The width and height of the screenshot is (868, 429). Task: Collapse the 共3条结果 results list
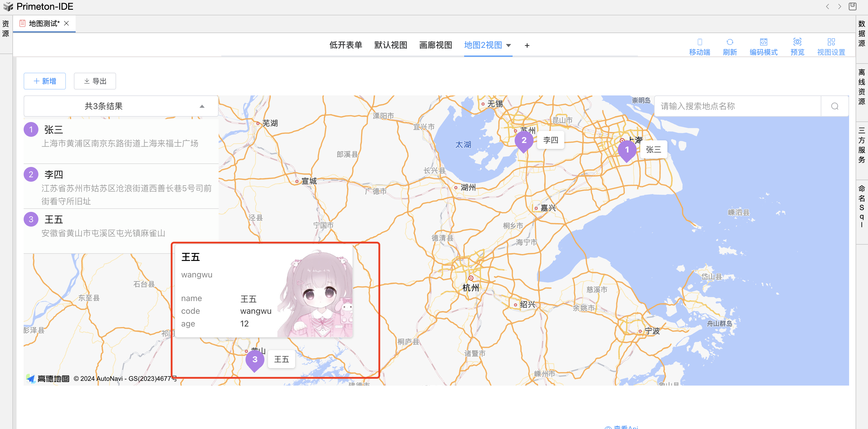pos(202,106)
